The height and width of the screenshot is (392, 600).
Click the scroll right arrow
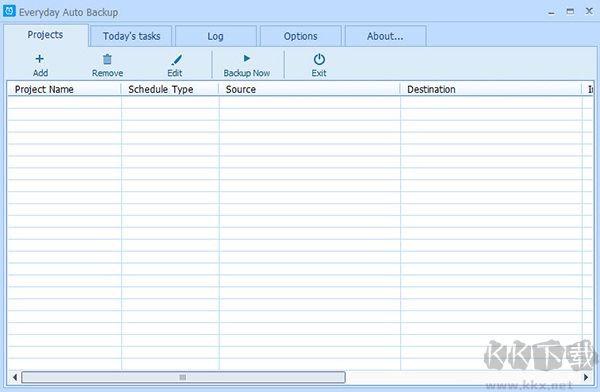[586, 377]
